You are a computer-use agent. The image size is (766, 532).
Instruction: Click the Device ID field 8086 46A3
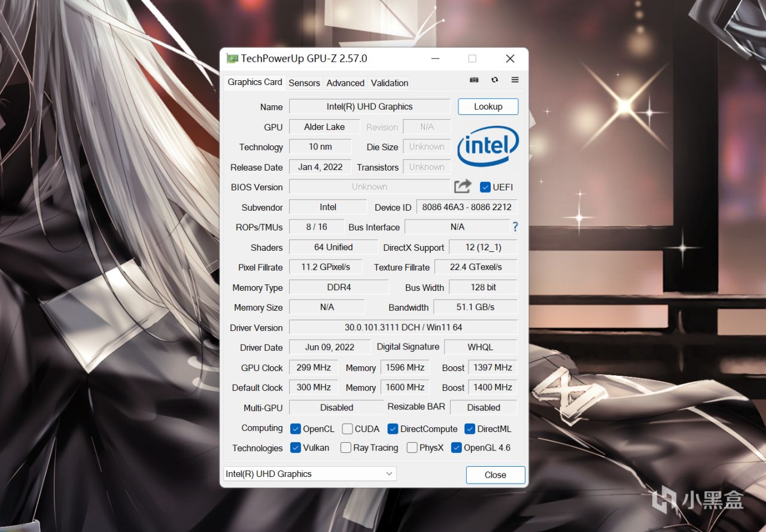(467, 207)
